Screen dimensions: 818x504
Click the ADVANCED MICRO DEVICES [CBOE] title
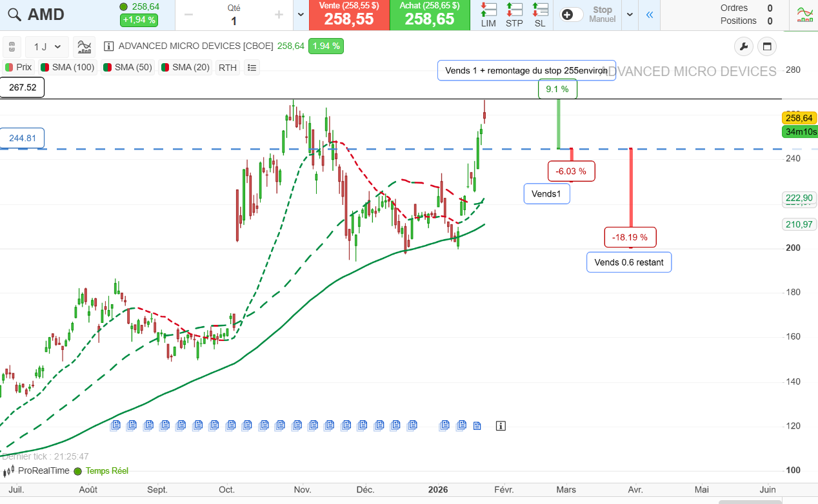pos(195,46)
